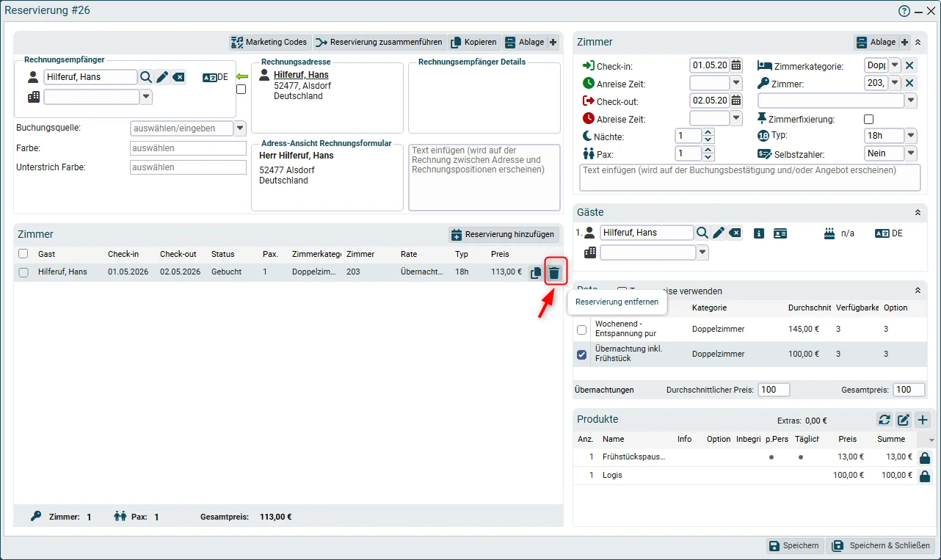Open the Buchungsquelle dropdown

point(239,128)
